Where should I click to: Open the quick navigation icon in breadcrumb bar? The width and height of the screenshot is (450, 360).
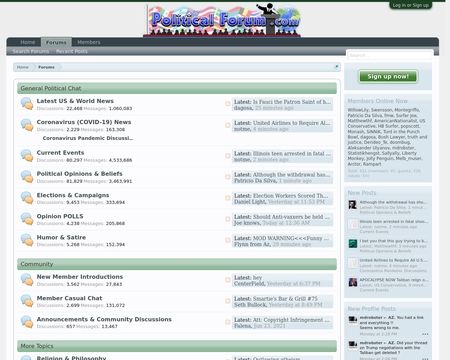(x=336, y=67)
